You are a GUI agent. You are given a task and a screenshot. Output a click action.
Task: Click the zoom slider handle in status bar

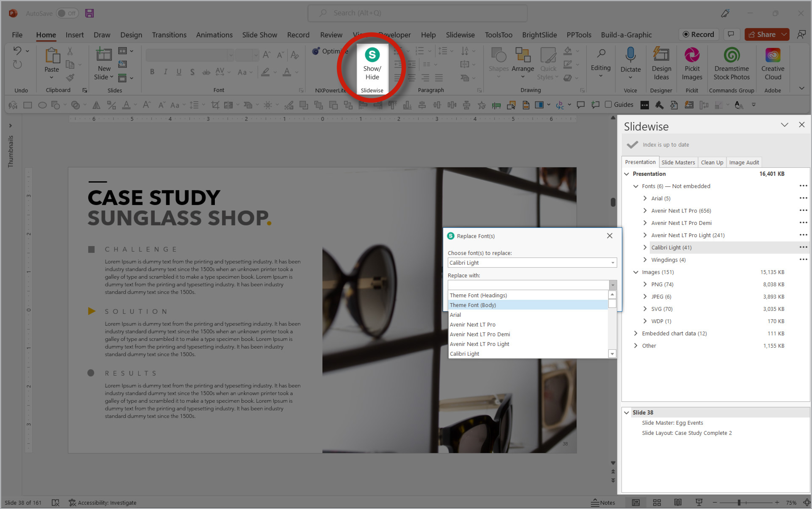pyautogui.click(x=739, y=502)
